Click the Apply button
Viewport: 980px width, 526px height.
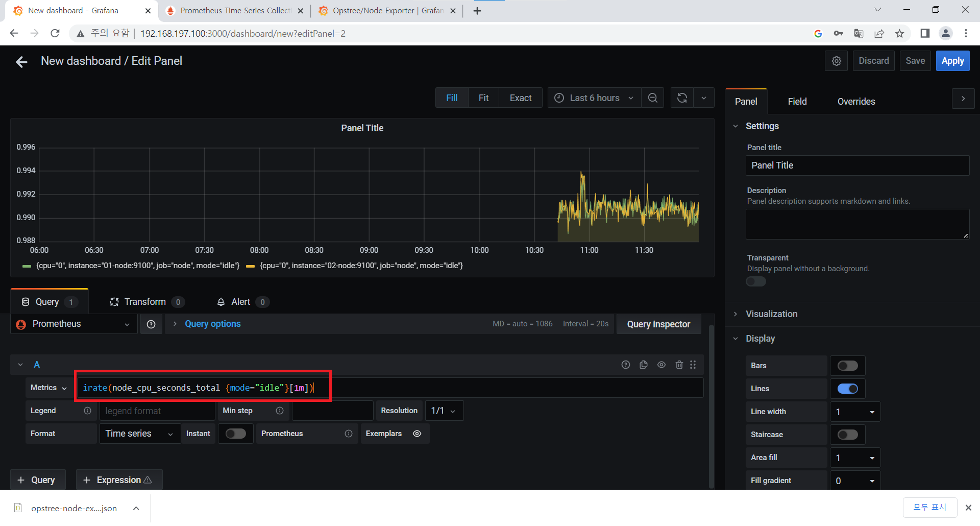(x=952, y=61)
